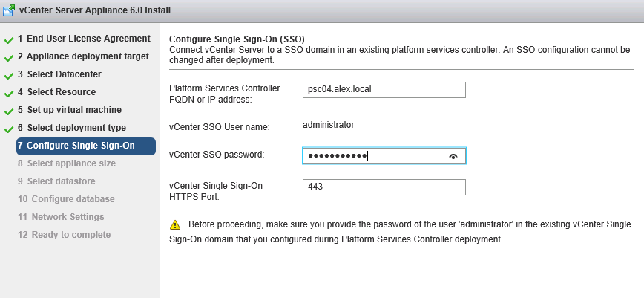Open step 5 Set up virtual machine

pos(70,110)
